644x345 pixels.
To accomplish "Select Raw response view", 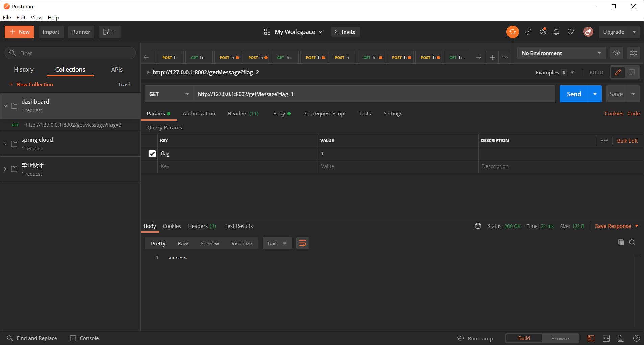I will pos(183,243).
